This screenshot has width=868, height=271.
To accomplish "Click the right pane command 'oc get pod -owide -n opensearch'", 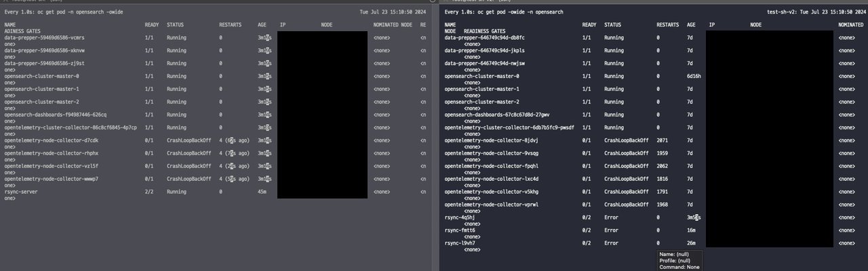I will (519, 13).
